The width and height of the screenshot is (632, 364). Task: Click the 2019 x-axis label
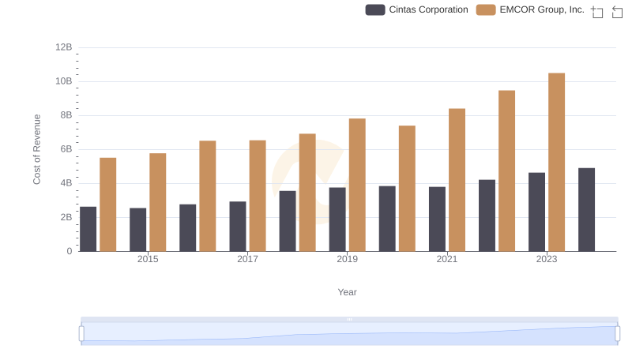click(347, 259)
